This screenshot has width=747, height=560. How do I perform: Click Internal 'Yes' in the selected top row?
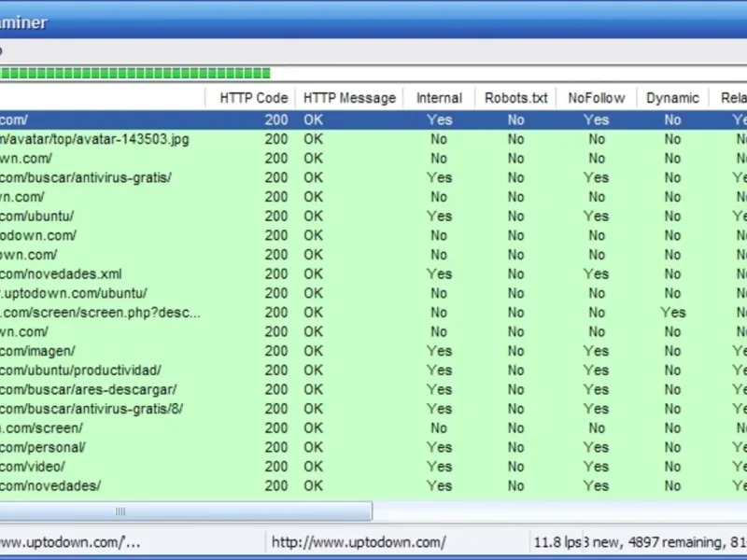point(439,120)
